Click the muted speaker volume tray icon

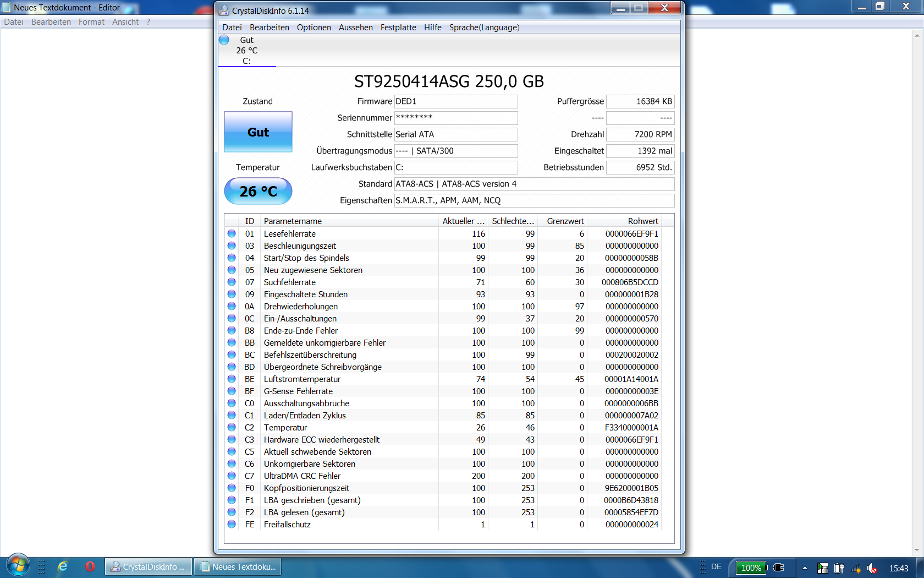coord(872,568)
